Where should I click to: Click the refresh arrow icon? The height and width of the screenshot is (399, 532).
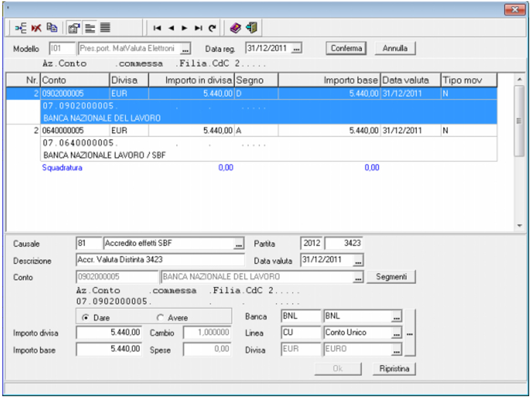pyautogui.click(x=212, y=28)
